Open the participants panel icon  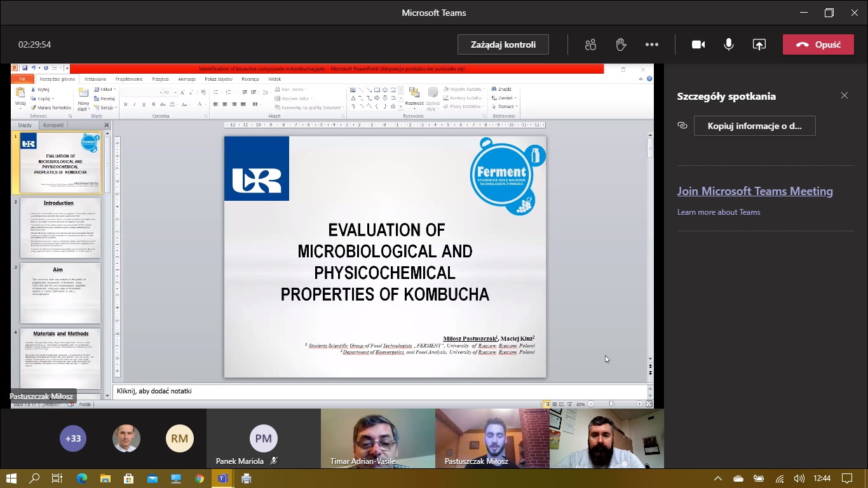(590, 44)
